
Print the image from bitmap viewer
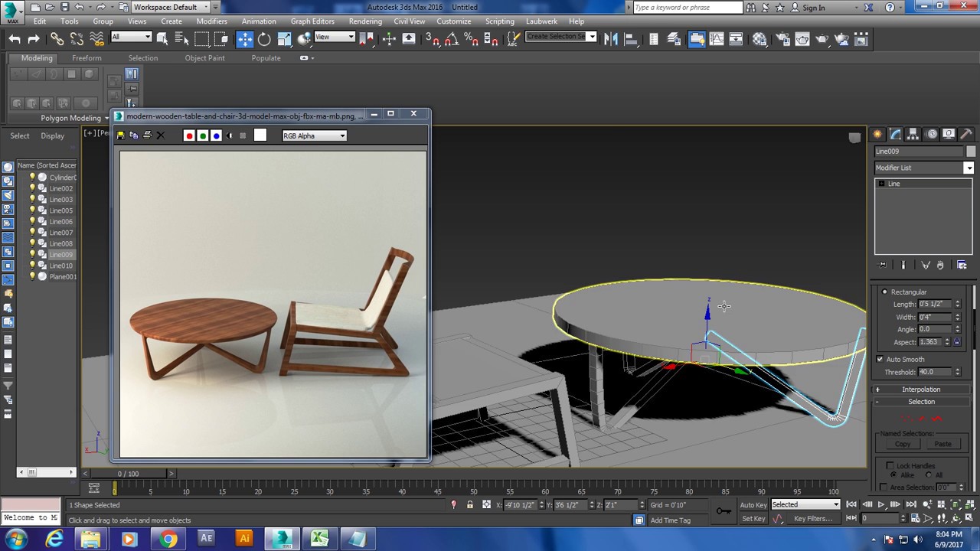(148, 135)
